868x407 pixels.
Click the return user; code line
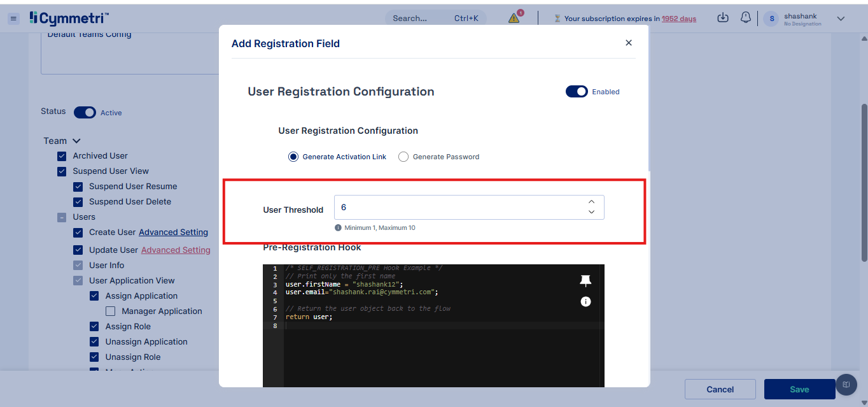coord(309,317)
